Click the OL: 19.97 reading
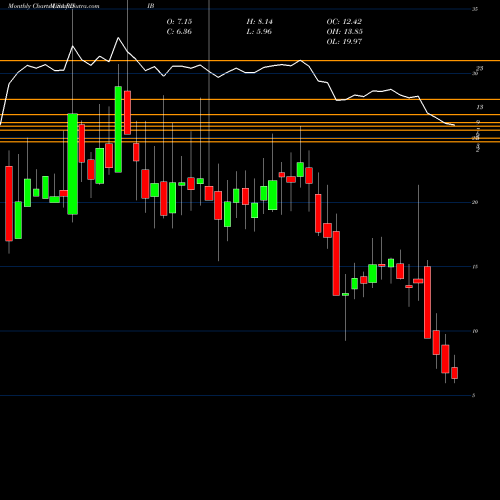The image size is (500, 500). pyautogui.click(x=344, y=42)
